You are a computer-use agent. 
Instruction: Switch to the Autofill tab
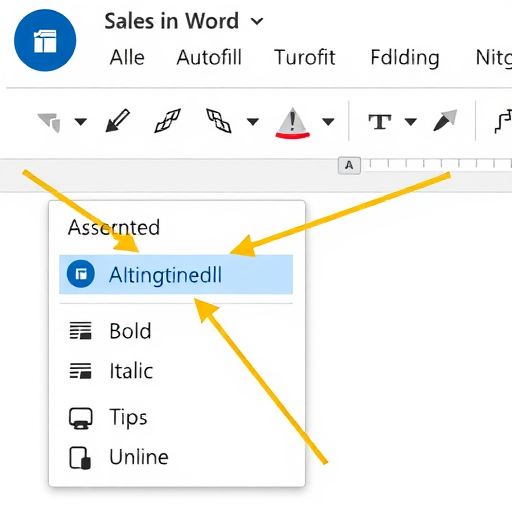click(209, 57)
